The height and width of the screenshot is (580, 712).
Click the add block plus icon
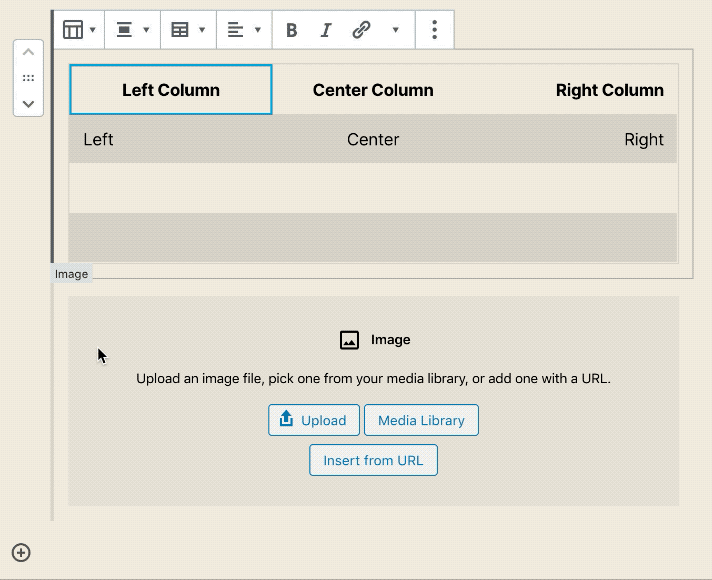(x=21, y=552)
